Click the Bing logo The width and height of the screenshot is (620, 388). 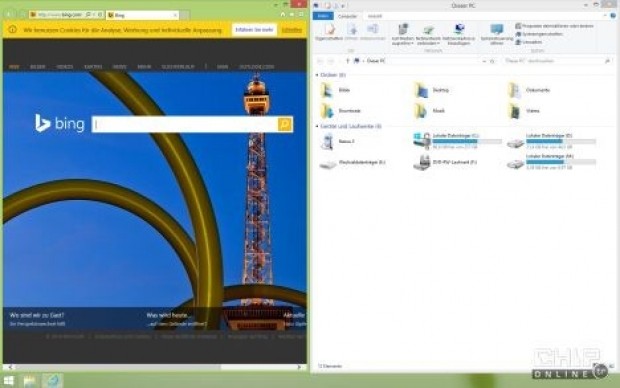point(59,123)
